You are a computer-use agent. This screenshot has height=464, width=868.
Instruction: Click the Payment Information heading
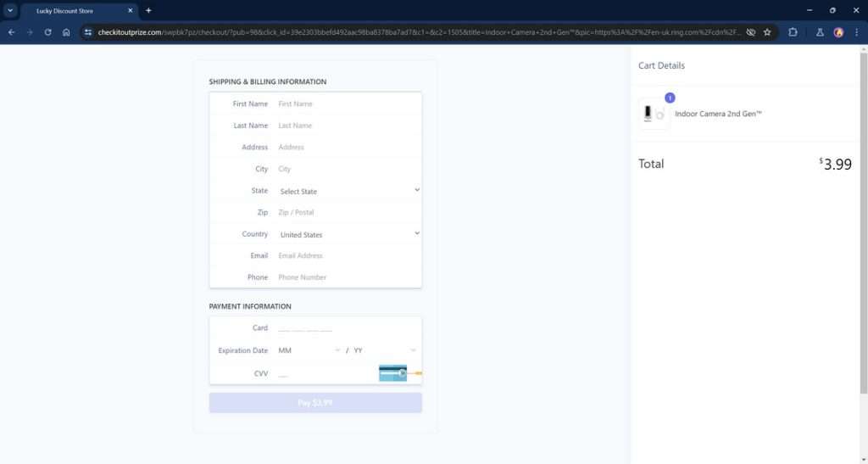coord(250,306)
